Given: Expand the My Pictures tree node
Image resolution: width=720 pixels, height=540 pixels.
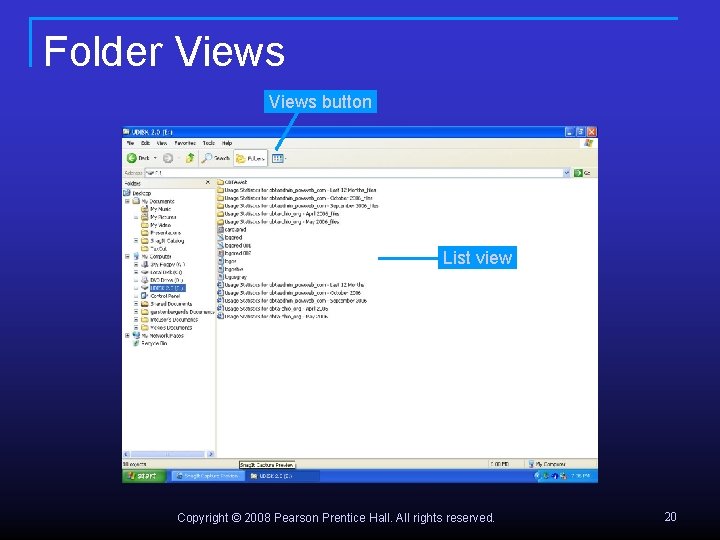Looking at the screenshot, I should [136, 217].
